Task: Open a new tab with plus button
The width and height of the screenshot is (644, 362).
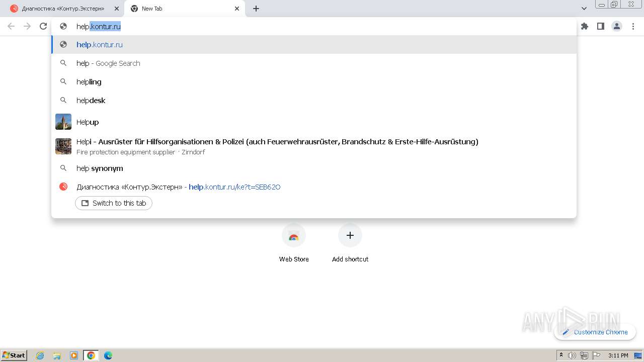Action: click(x=256, y=9)
